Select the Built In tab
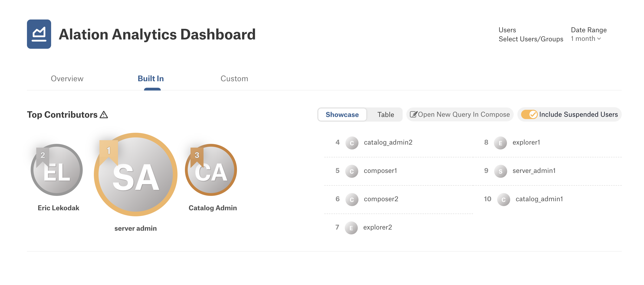Screen dimensions: 644x285 coord(151,78)
